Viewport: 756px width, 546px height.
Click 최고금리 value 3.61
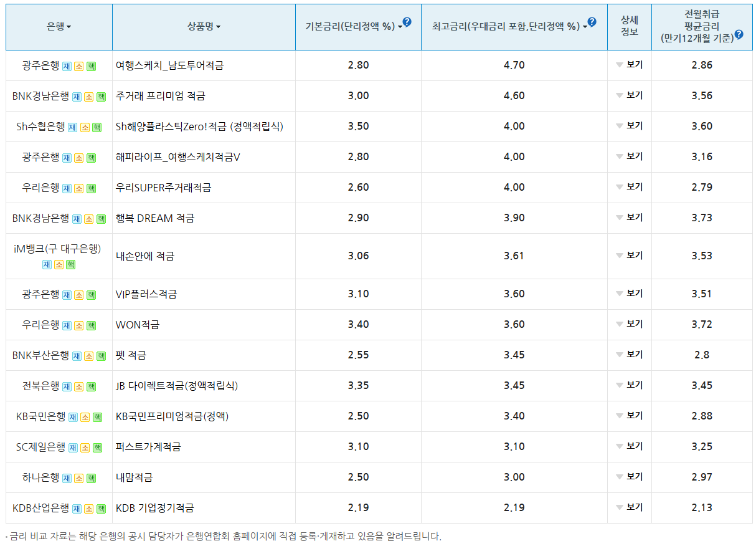[x=514, y=256]
